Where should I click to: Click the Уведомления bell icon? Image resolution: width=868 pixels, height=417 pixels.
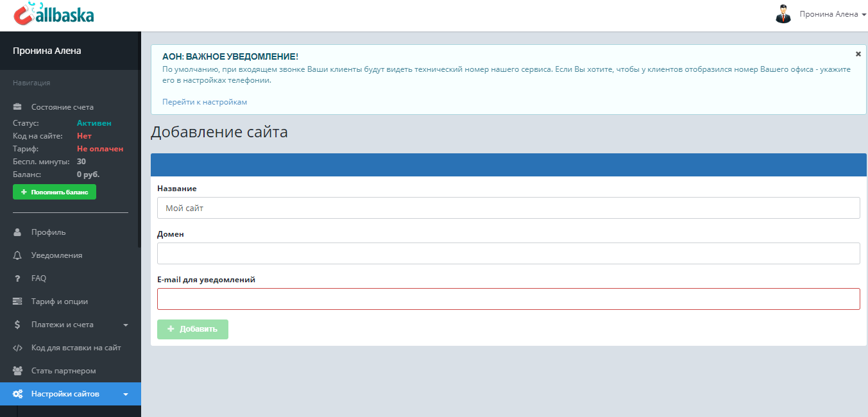click(x=18, y=255)
